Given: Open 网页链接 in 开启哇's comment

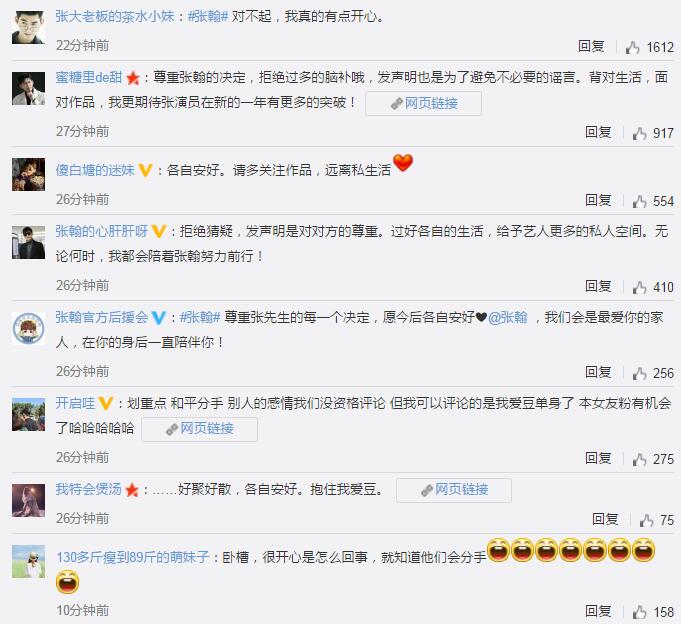Looking at the screenshot, I should coord(199,429).
